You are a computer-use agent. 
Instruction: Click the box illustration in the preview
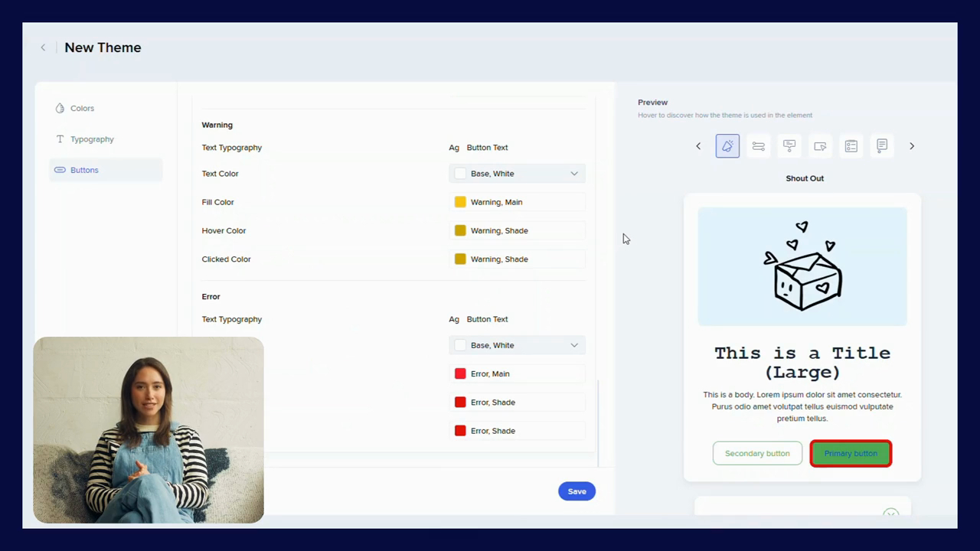pos(802,268)
